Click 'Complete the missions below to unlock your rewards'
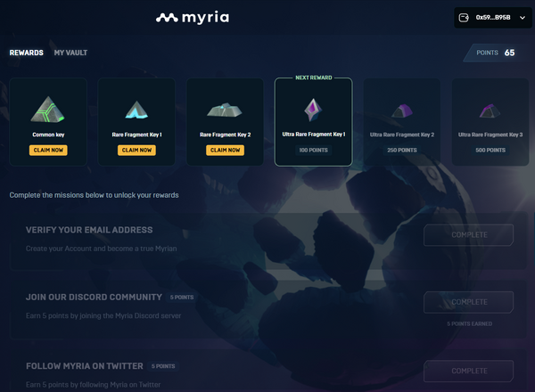535x392 pixels. click(x=95, y=195)
